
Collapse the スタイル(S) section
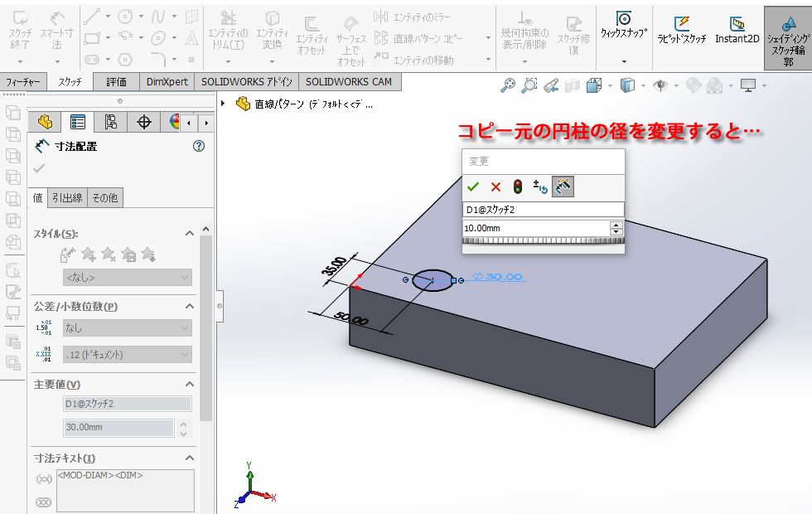pos(190,234)
